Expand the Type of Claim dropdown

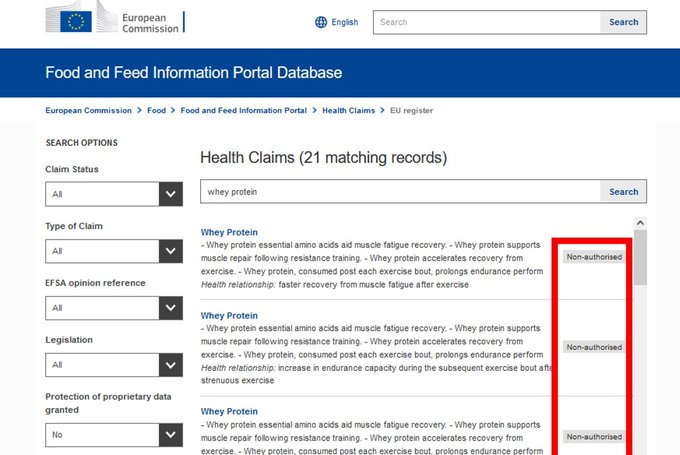coord(114,251)
